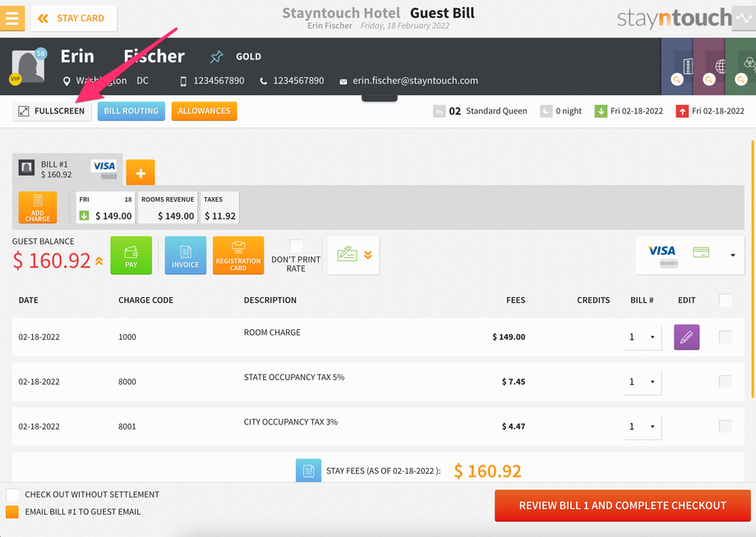Click the guest card drawer handle
This screenshot has width=756, height=537.
380,99
